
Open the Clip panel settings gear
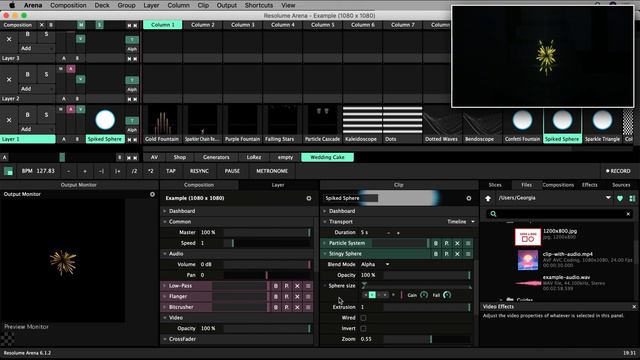pos(469,198)
